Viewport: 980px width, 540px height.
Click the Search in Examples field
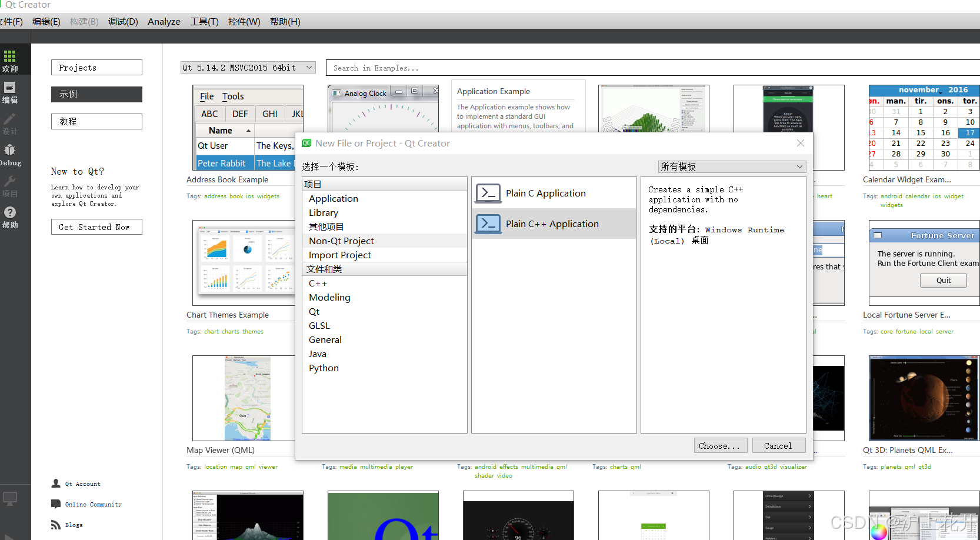pyautogui.click(x=653, y=68)
